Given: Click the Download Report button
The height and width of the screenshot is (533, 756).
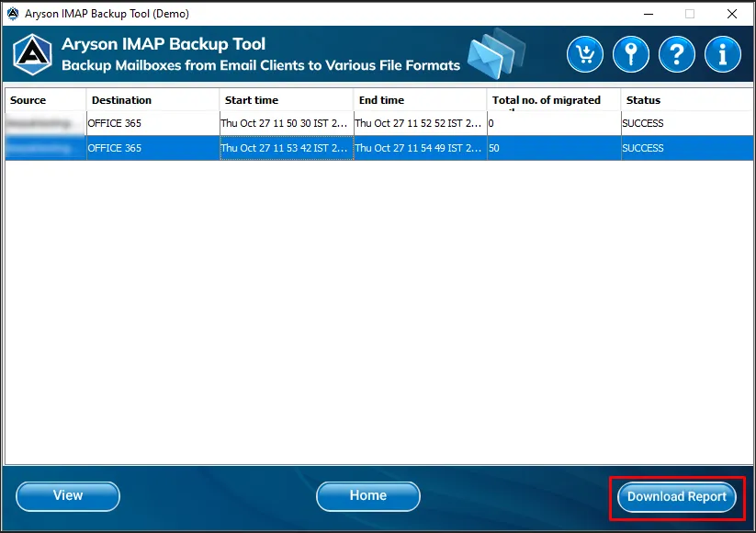Looking at the screenshot, I should point(677,497).
